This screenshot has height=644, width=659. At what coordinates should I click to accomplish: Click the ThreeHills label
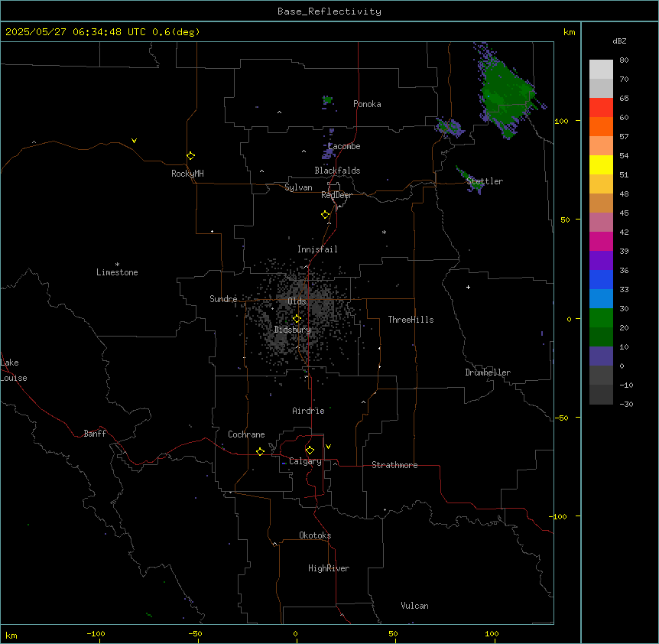point(411,320)
